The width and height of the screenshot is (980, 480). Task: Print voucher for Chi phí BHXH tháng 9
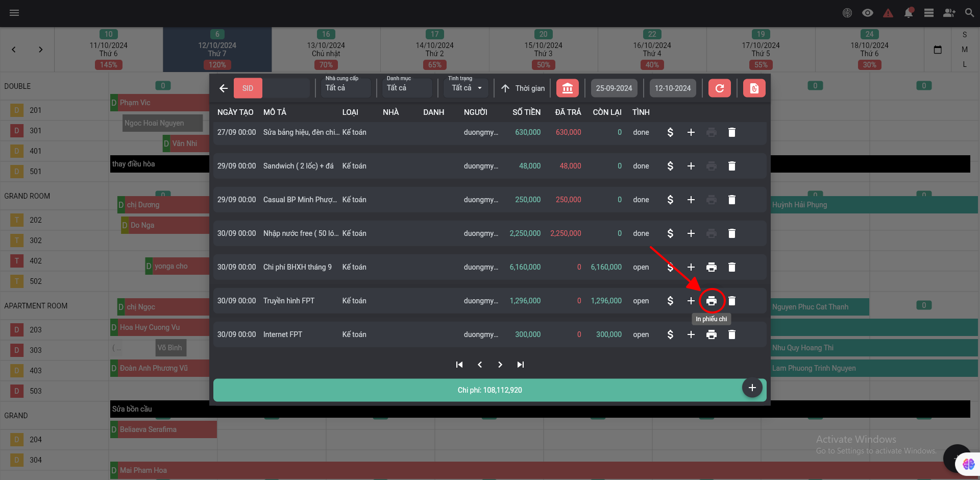(712, 267)
